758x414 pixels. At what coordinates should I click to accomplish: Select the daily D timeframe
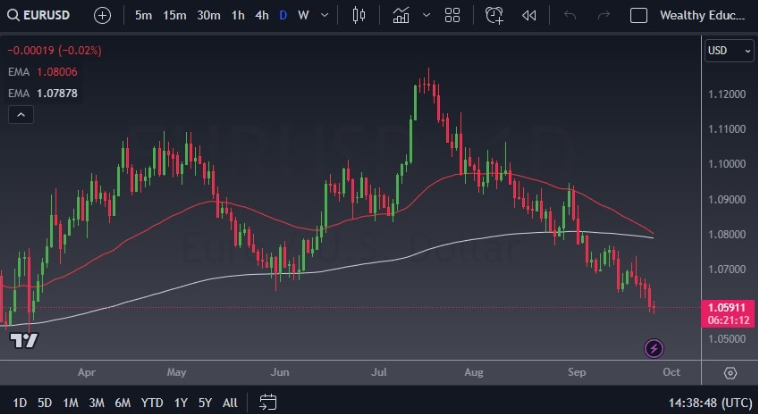[283, 15]
